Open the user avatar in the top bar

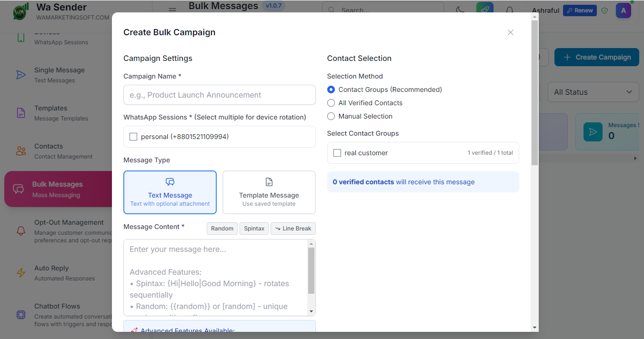tap(623, 10)
